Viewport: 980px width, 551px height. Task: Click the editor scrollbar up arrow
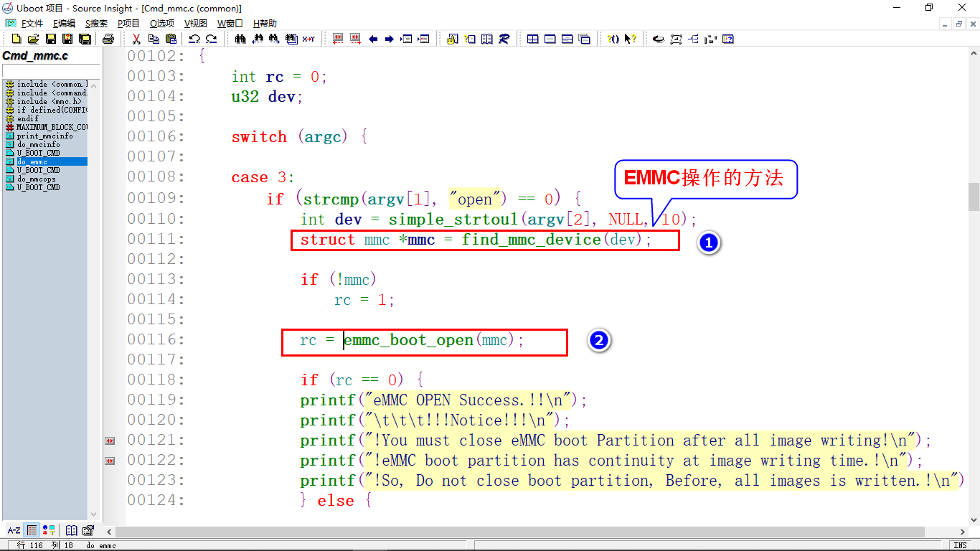pos(974,55)
